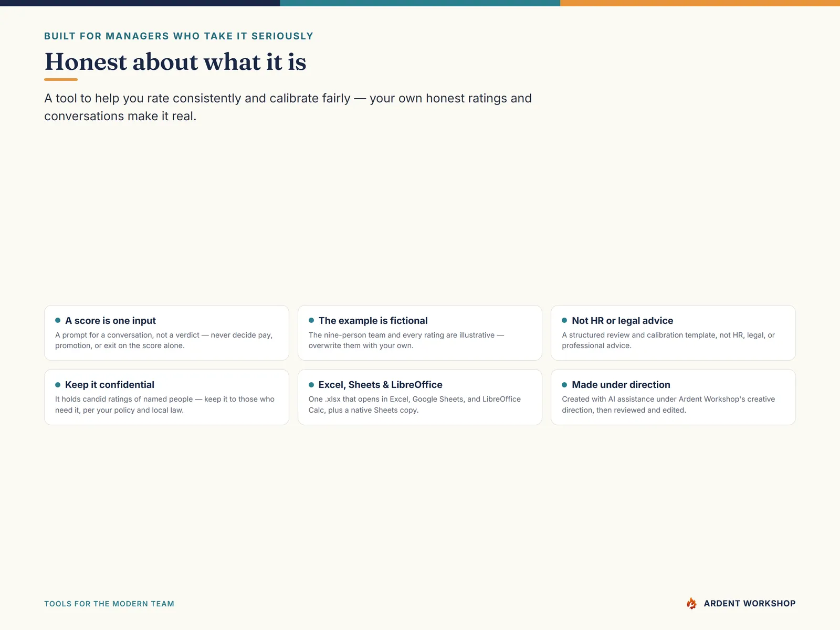Click the 'Honest about what it is' heading
840x630 pixels.
pos(175,62)
